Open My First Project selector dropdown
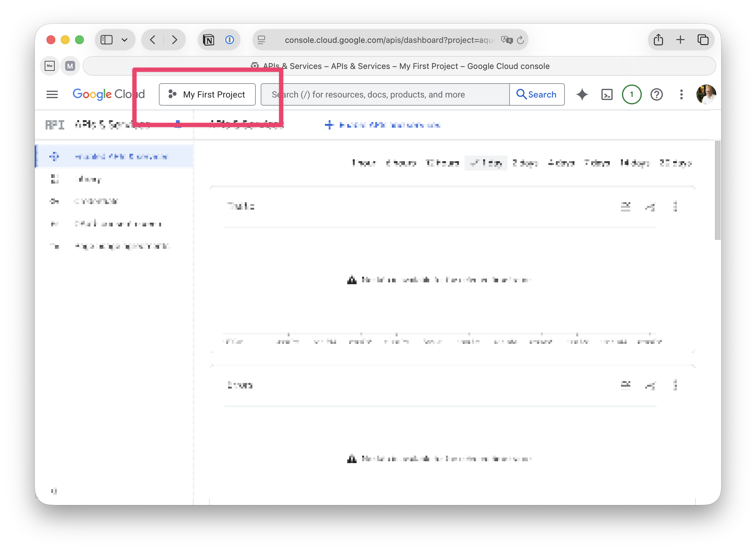The image size is (756, 551). point(207,94)
